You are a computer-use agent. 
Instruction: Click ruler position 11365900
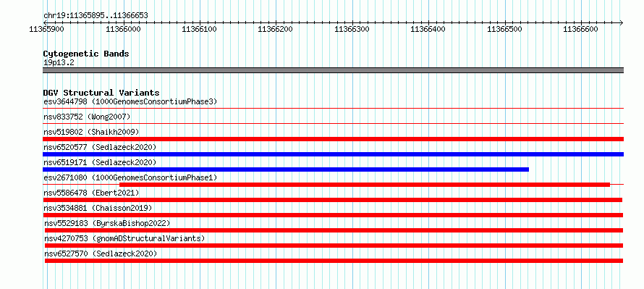[47, 29]
